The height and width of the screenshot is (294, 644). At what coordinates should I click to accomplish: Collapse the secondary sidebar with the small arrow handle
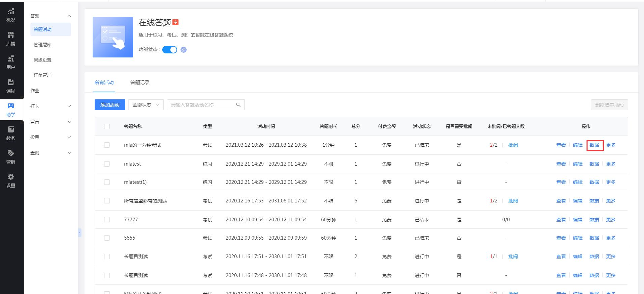point(80,232)
